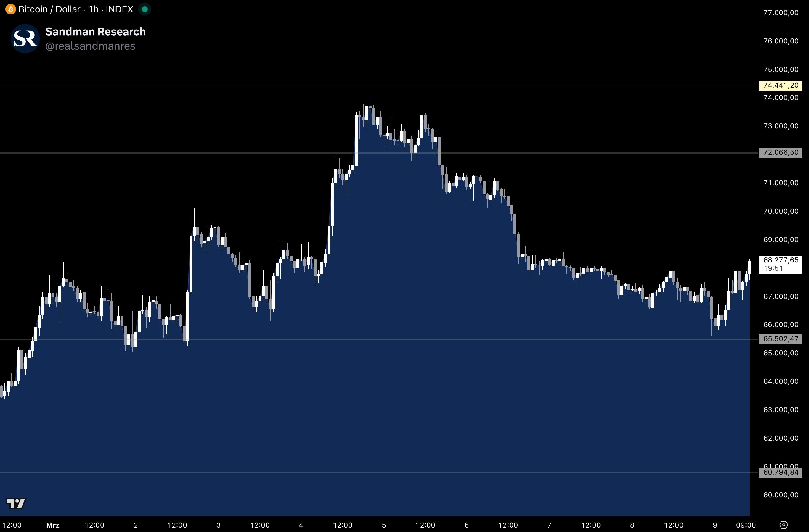Image resolution: width=809 pixels, height=532 pixels.
Task: Click day 8 on the time axis
Action: pos(632,525)
